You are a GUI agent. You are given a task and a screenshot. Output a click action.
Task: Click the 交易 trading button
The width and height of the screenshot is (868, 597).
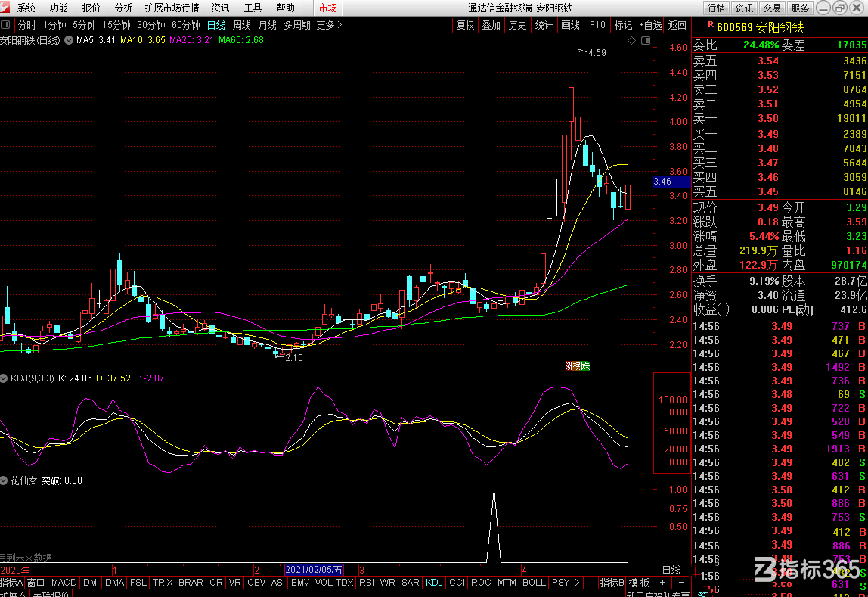tap(772, 8)
